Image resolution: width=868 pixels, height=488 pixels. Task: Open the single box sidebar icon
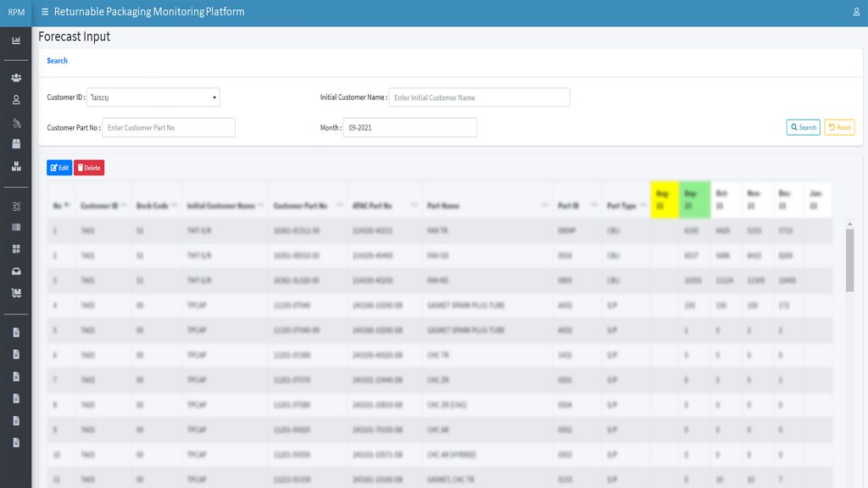point(16,144)
